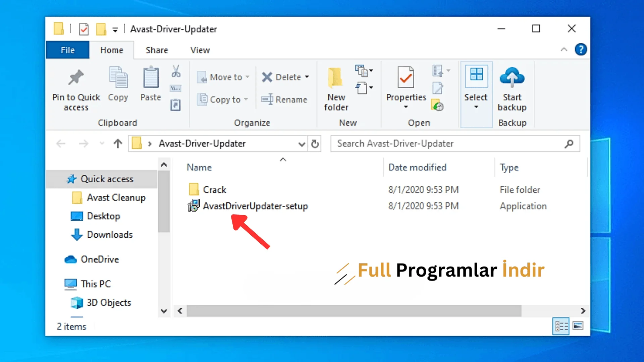Viewport: 644px width, 362px height.
Task: Switch to Large icons view in status bar
Action: click(578, 326)
